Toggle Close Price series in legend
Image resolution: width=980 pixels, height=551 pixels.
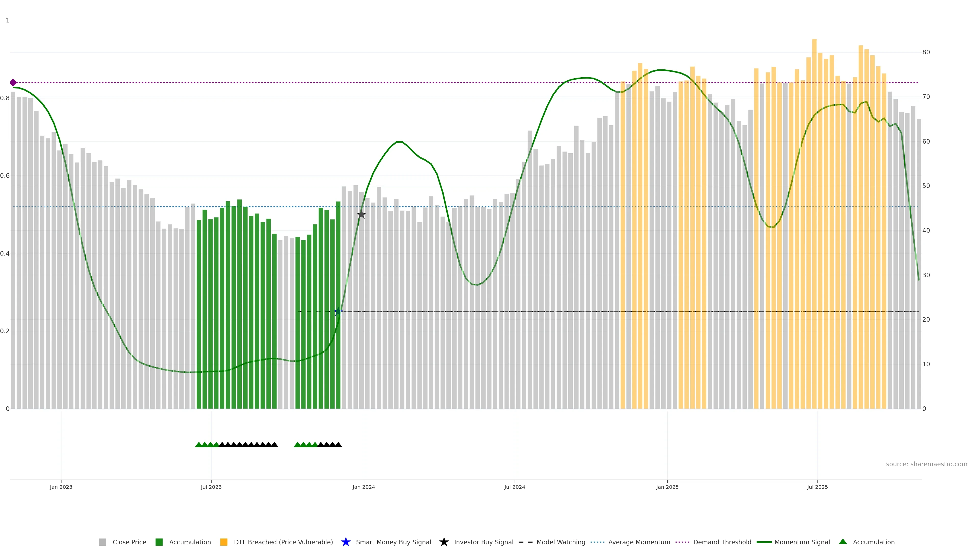pos(129,542)
